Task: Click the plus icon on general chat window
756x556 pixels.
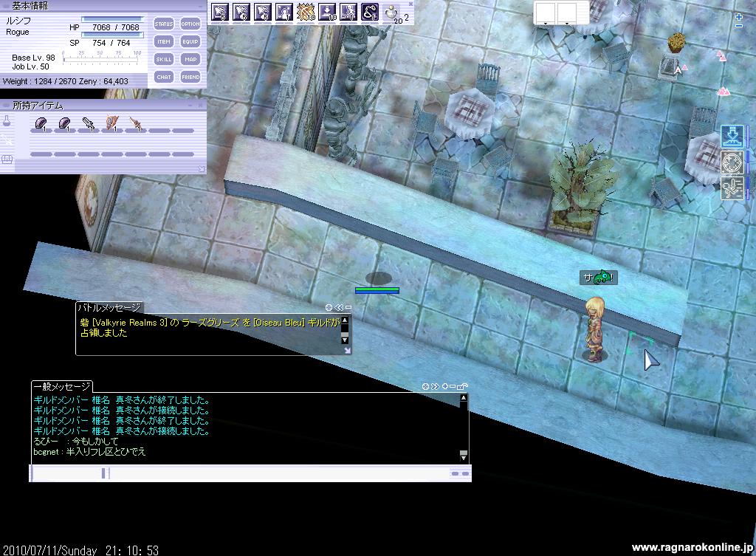Action: 445,386
